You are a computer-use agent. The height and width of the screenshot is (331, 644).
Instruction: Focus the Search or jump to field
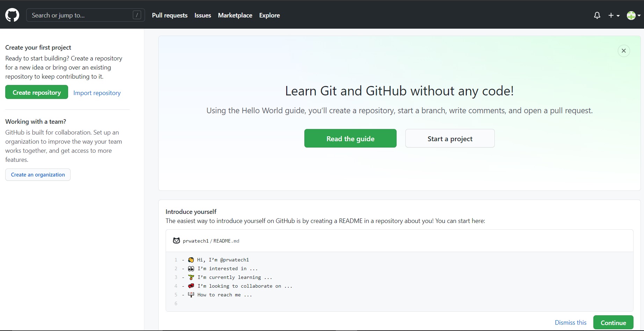point(80,15)
